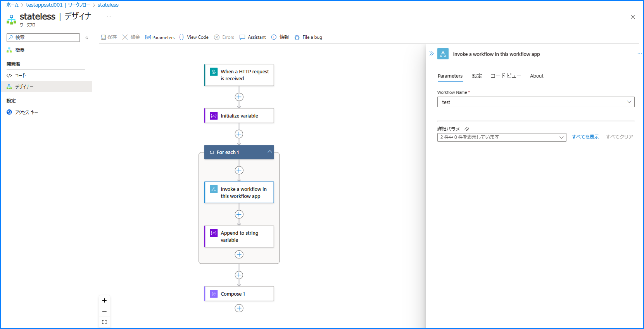The height and width of the screenshot is (329, 644).
Task: Open the Assistant chat
Action: 253,37
